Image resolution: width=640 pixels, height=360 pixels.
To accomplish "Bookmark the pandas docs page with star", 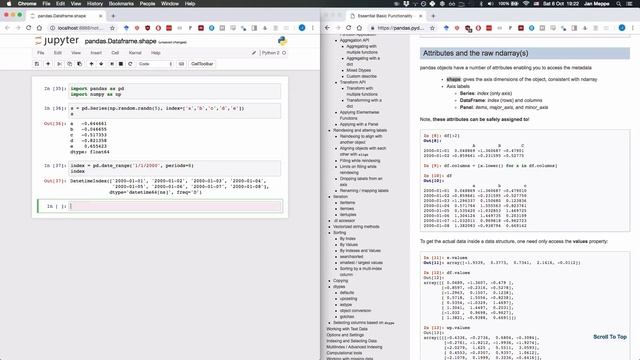I will 432,28.
